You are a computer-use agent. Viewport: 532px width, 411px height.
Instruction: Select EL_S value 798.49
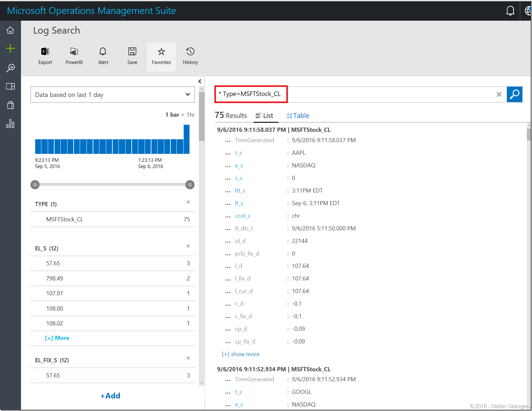[x=113, y=279]
